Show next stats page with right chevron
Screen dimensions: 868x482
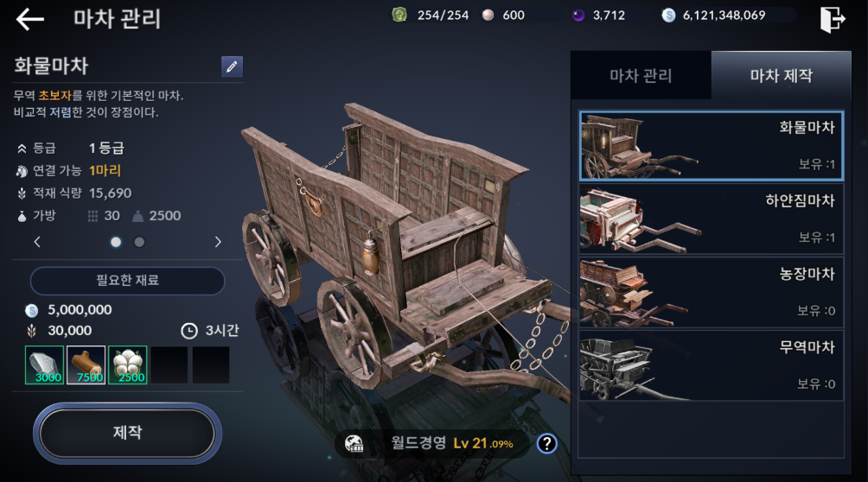[x=218, y=242]
